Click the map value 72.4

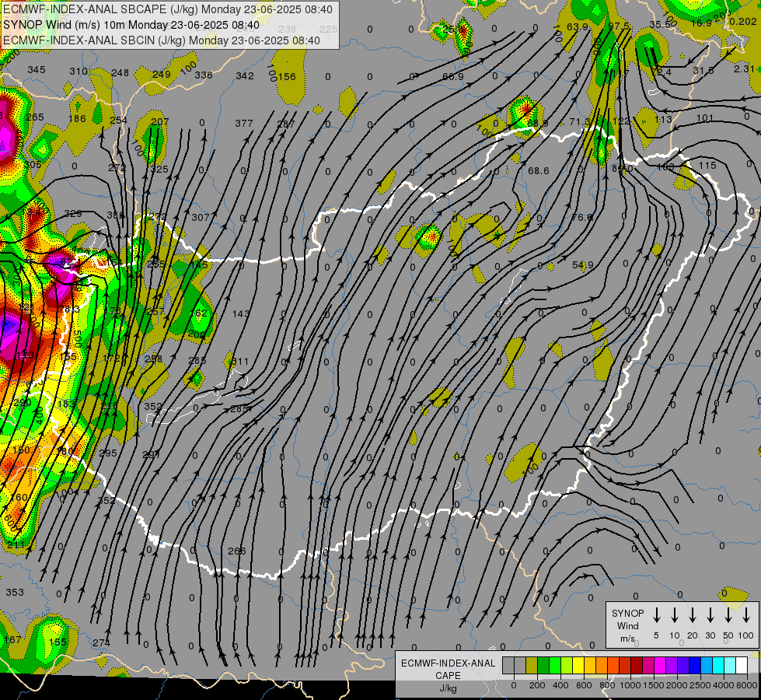click(661, 72)
